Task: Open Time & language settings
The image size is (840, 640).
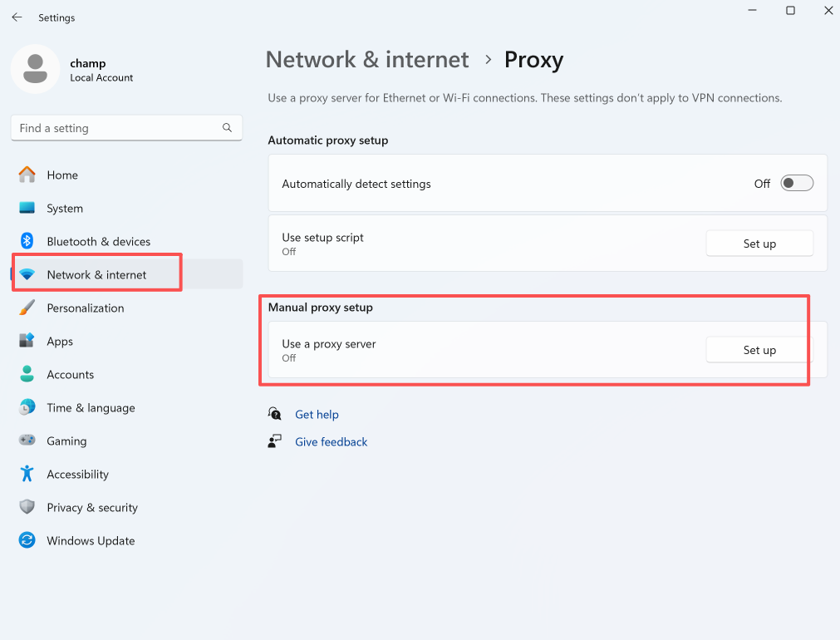Action: tap(91, 408)
